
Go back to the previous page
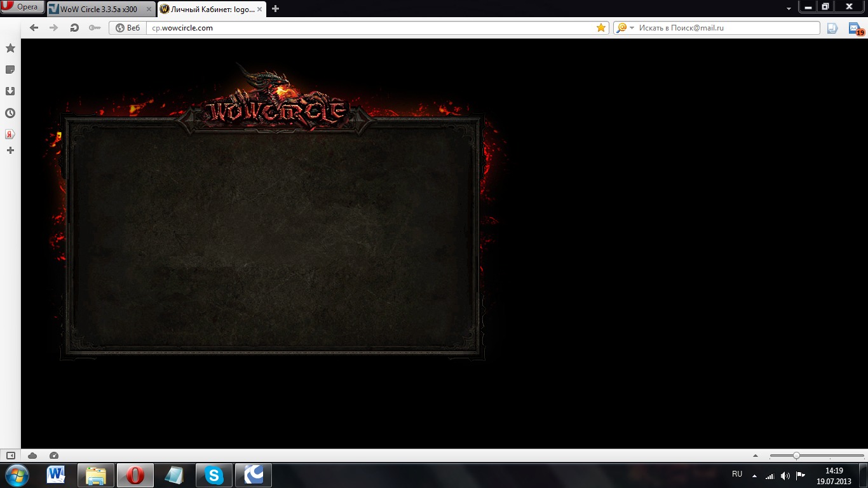(34, 28)
